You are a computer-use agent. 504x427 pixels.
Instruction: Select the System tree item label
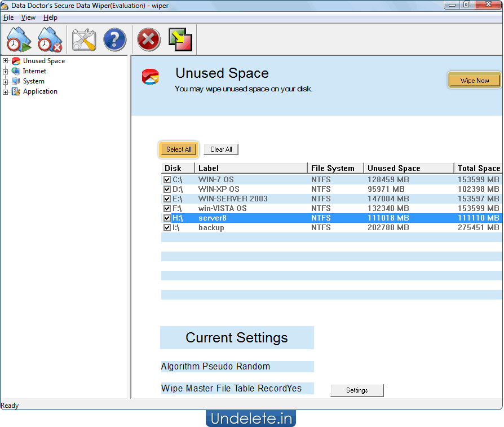(33, 81)
